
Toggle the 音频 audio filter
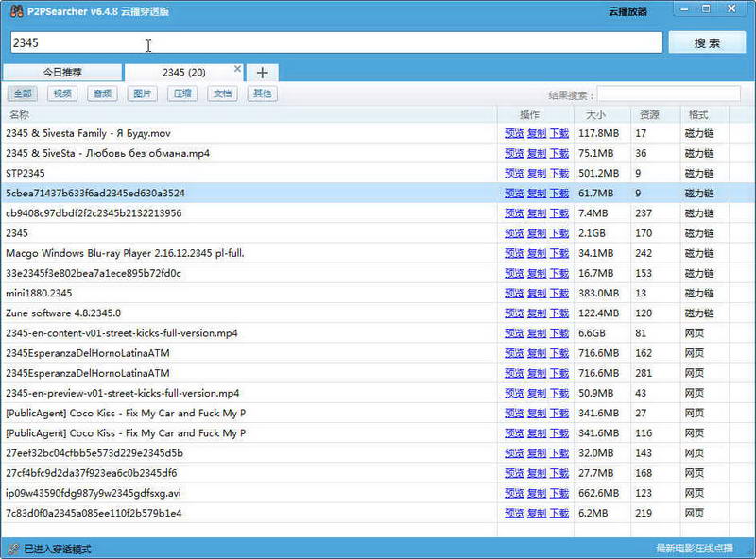102,93
